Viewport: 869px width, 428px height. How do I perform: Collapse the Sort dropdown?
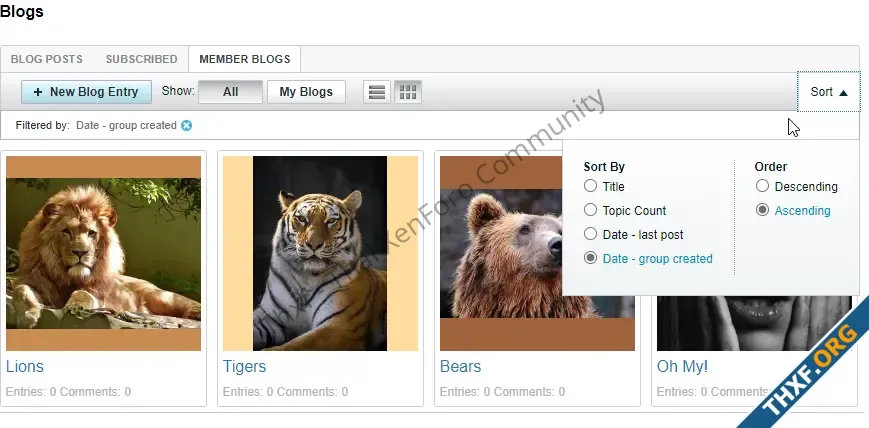(x=829, y=92)
